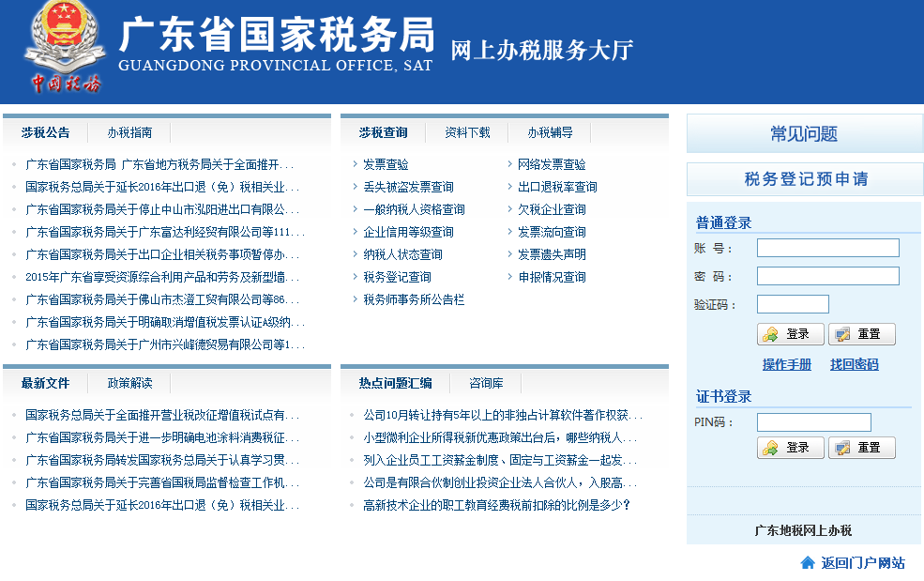Open 申报情况查询 link
This screenshot has height=581, width=924.
[x=552, y=277]
